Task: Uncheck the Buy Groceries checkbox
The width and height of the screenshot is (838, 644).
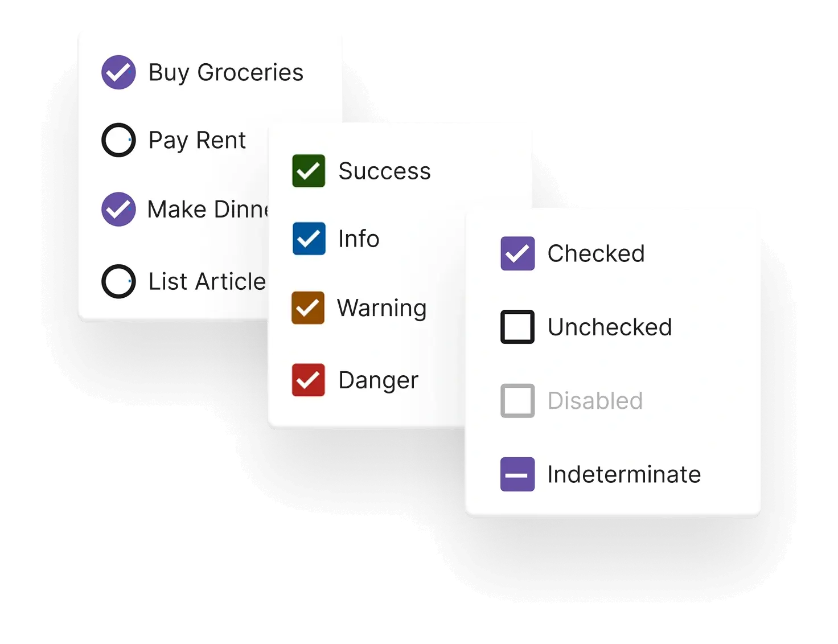Action: pyautogui.click(x=118, y=72)
